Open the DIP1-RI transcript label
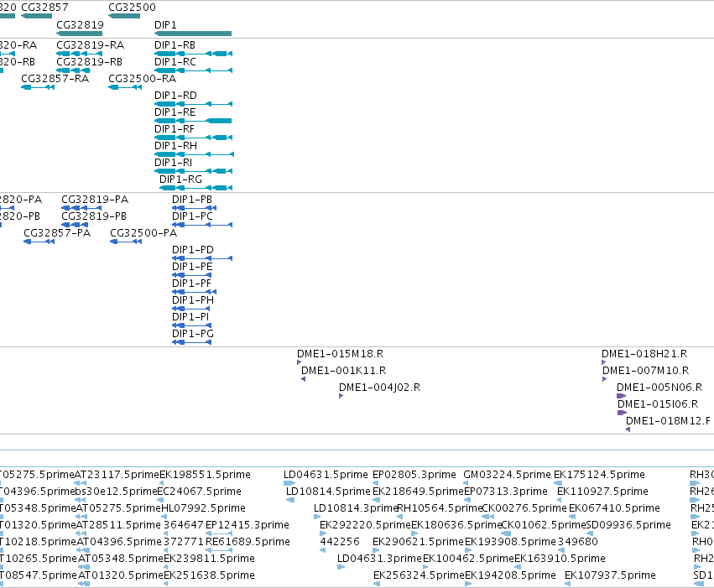The width and height of the screenshot is (714, 588). click(173, 163)
